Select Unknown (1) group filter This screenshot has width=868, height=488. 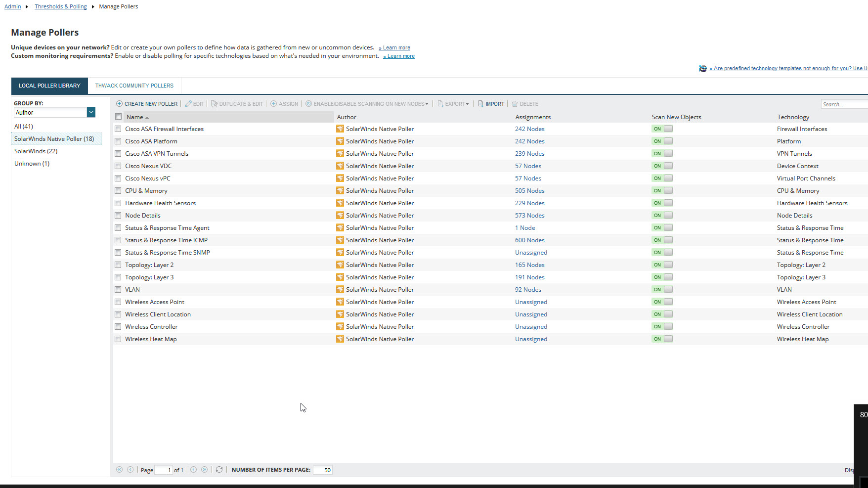coord(32,164)
